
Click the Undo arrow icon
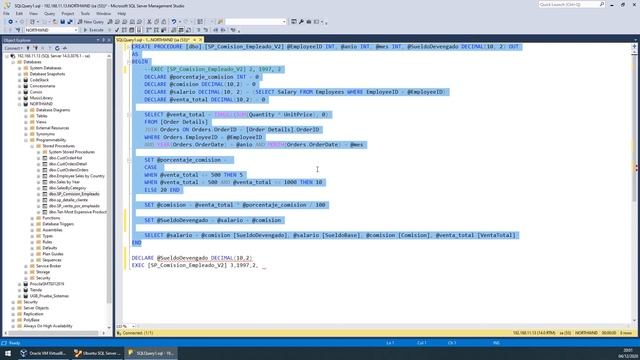click(x=174, y=22)
